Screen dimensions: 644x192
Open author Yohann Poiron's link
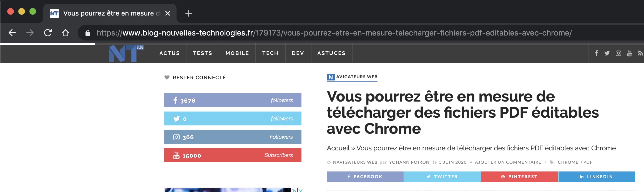pos(409,162)
